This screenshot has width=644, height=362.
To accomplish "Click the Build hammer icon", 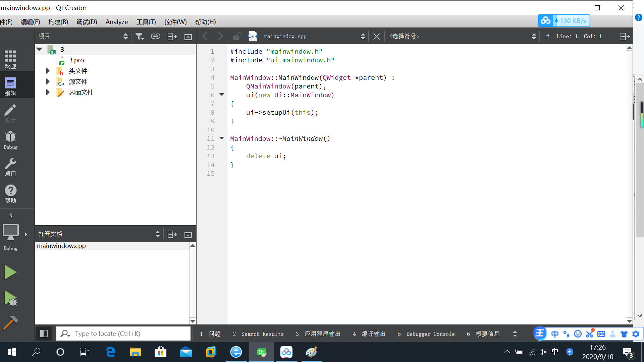I will pyautogui.click(x=10, y=322).
